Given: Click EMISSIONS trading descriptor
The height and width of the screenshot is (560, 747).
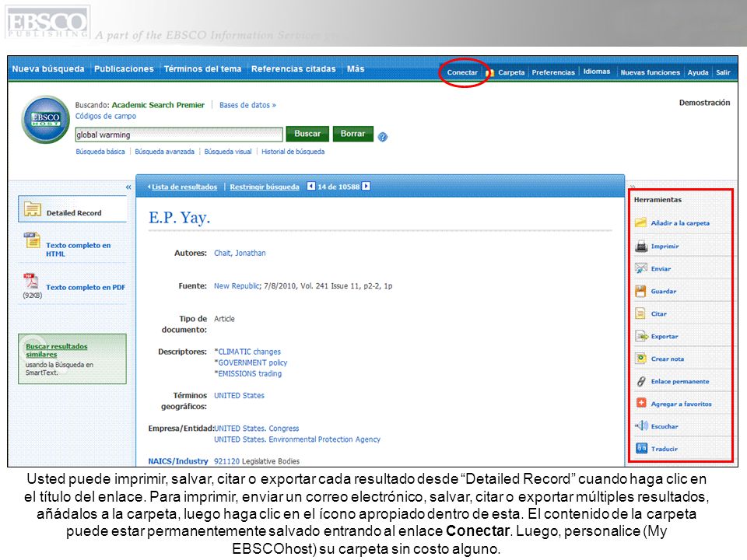Looking at the screenshot, I should tap(250, 373).
